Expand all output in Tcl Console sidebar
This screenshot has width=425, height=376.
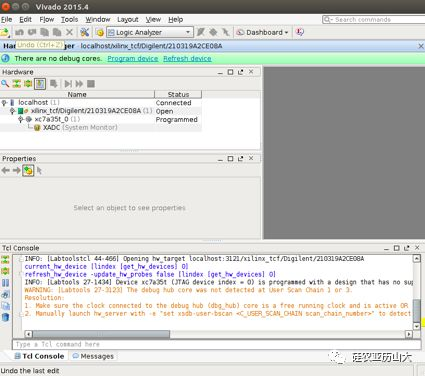pyautogui.click(x=5, y=271)
